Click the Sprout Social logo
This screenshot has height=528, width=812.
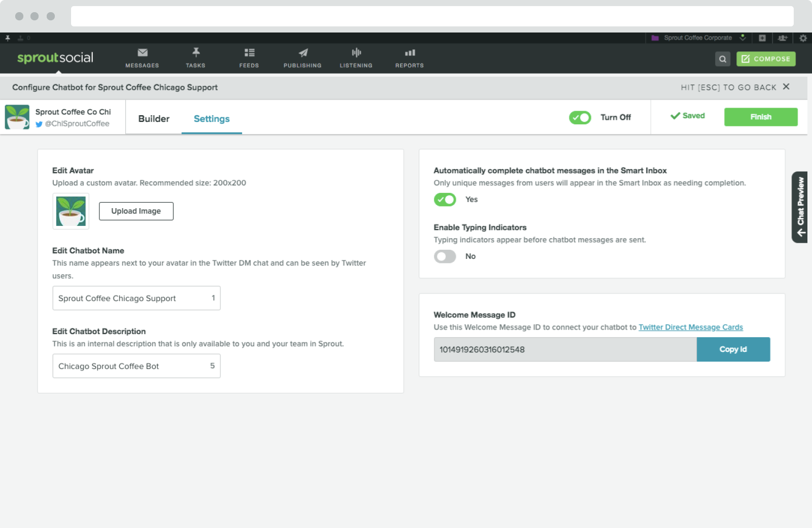55,58
